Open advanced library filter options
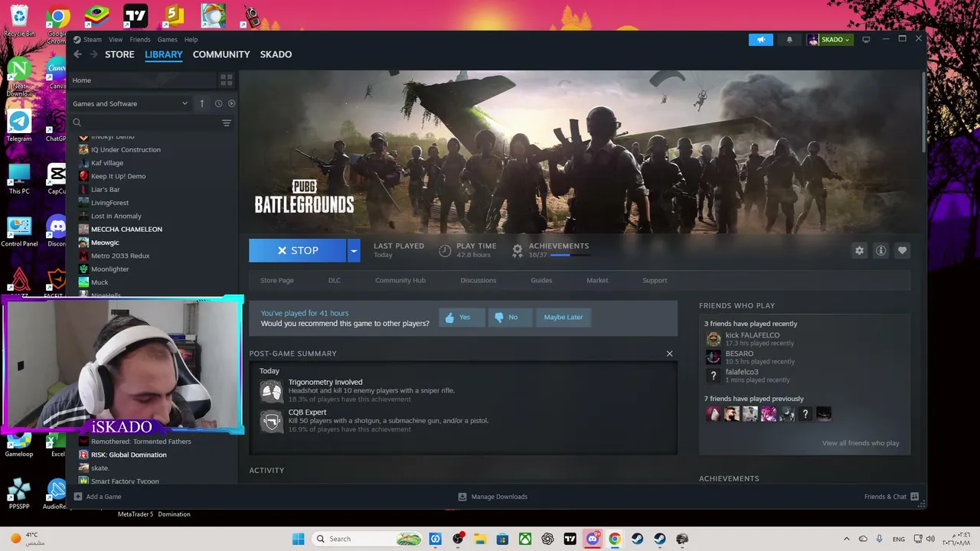 pos(226,122)
